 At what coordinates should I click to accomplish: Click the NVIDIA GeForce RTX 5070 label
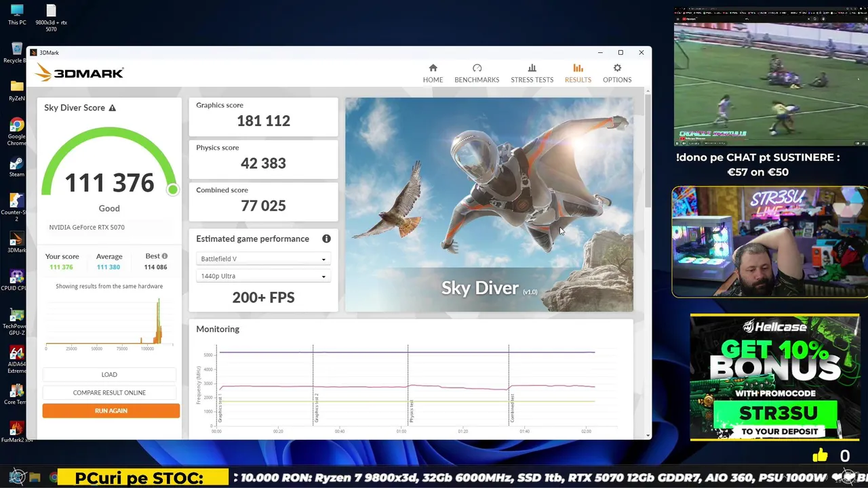87,227
